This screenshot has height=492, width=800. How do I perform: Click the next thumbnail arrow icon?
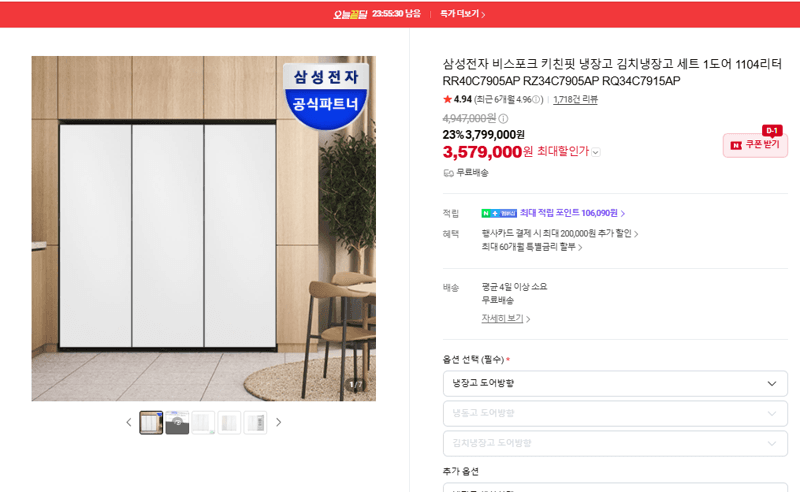(x=279, y=422)
